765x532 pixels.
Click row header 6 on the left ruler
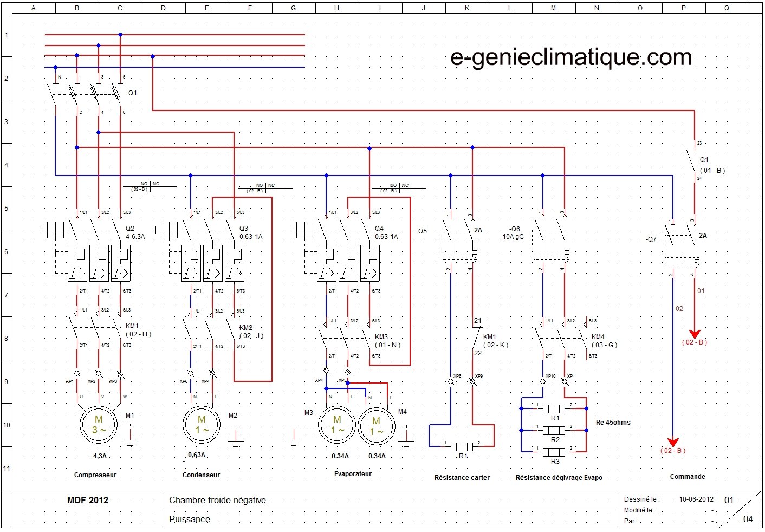pyautogui.click(x=7, y=252)
